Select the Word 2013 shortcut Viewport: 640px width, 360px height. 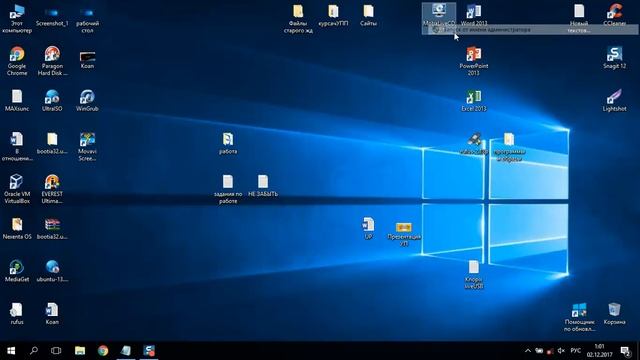474,15
